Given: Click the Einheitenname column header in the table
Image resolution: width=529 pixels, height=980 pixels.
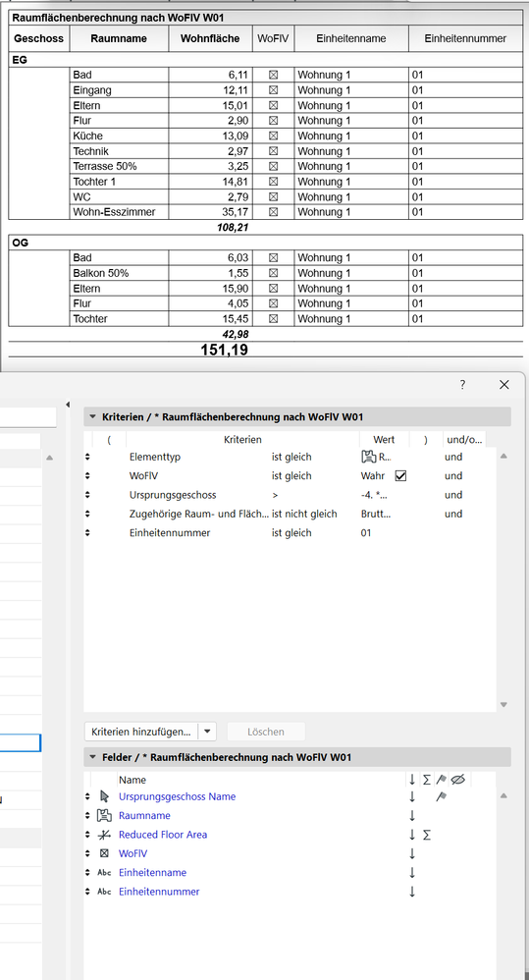Looking at the screenshot, I should click(x=351, y=38).
